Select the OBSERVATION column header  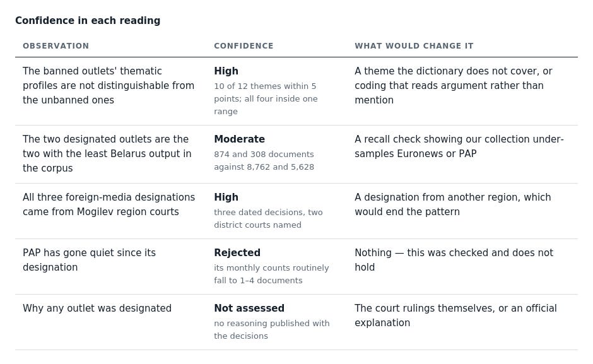pos(56,46)
